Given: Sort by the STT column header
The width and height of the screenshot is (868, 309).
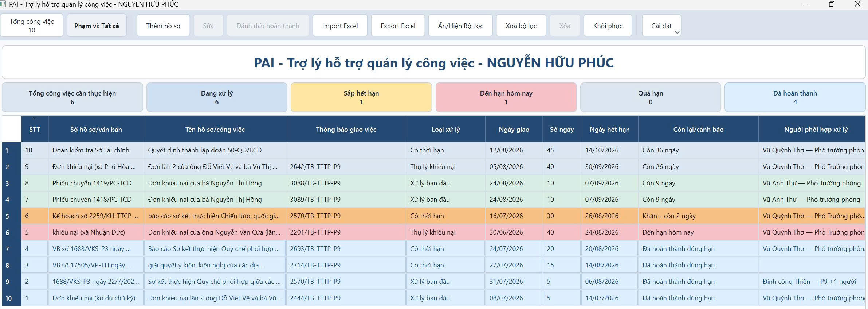Looking at the screenshot, I should point(35,129).
